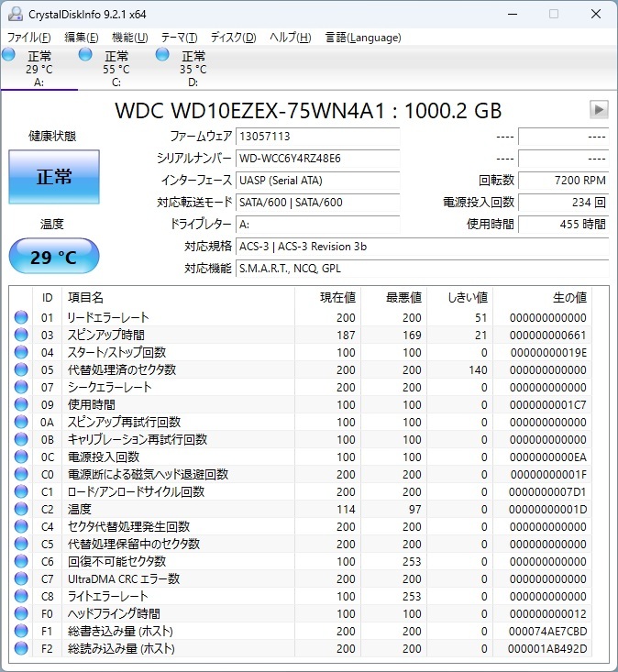Click status icon for C1 ロード/アンロードサイクル回数
Image resolution: width=618 pixels, height=672 pixels.
pos(21,491)
